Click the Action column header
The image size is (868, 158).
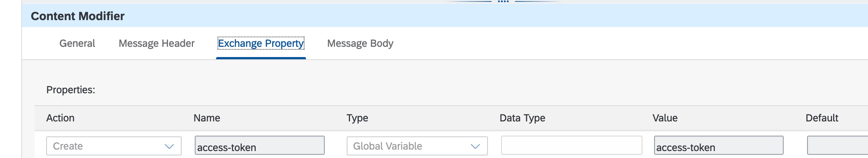click(61, 118)
